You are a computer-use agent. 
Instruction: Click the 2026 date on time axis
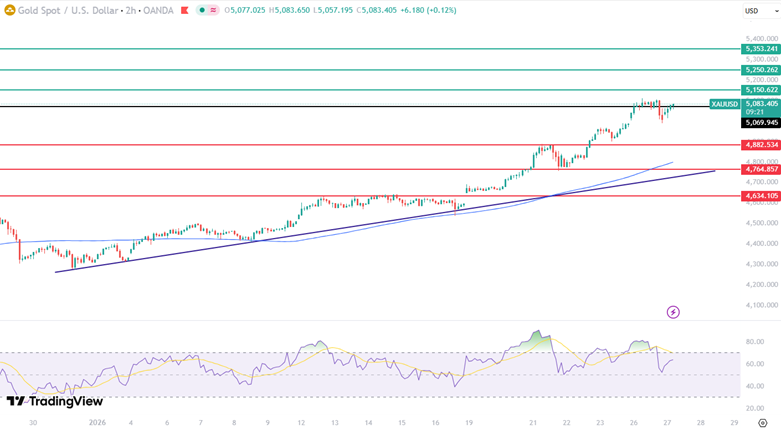pyautogui.click(x=97, y=423)
